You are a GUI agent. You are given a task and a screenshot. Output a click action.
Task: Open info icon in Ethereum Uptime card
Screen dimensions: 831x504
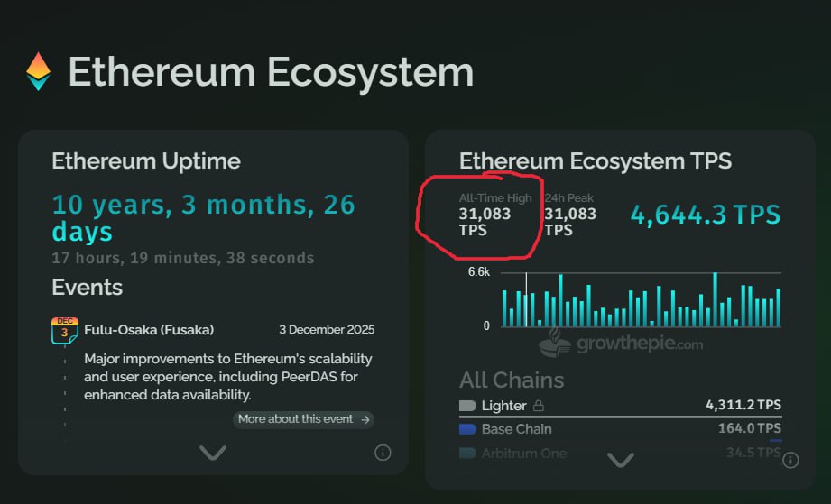click(x=383, y=453)
